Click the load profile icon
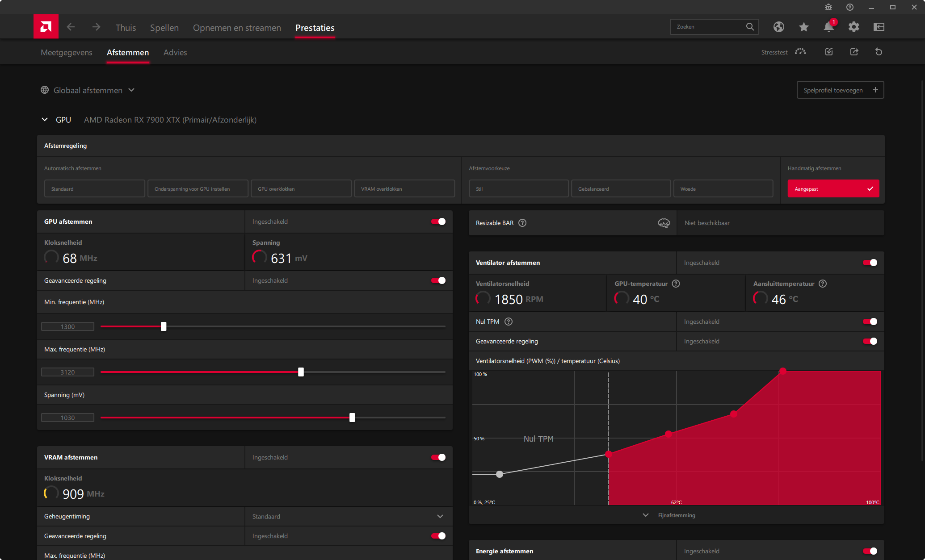 pyautogui.click(x=828, y=52)
